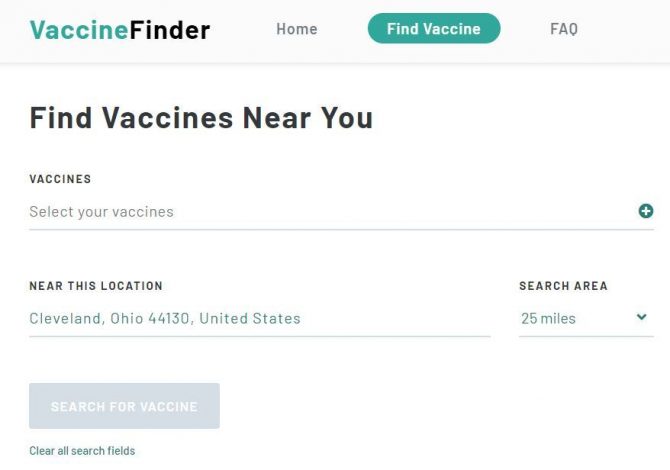Click the NEAR THIS LOCATION label

point(96,286)
